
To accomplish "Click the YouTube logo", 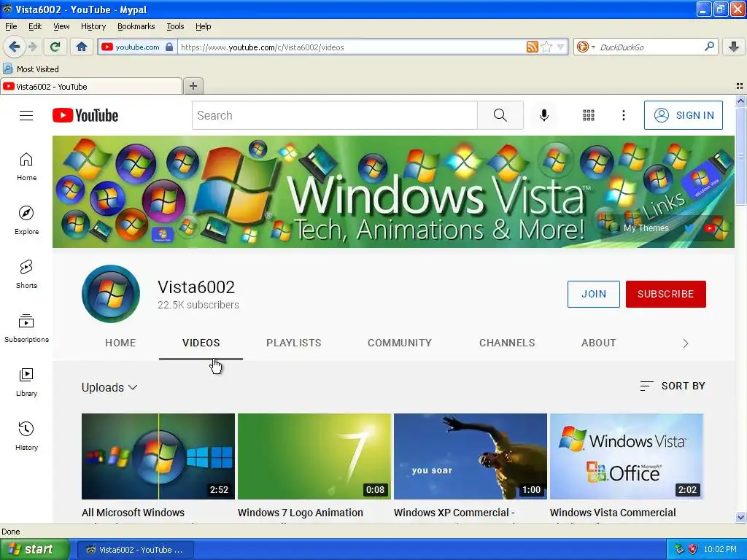I will coord(85,116).
